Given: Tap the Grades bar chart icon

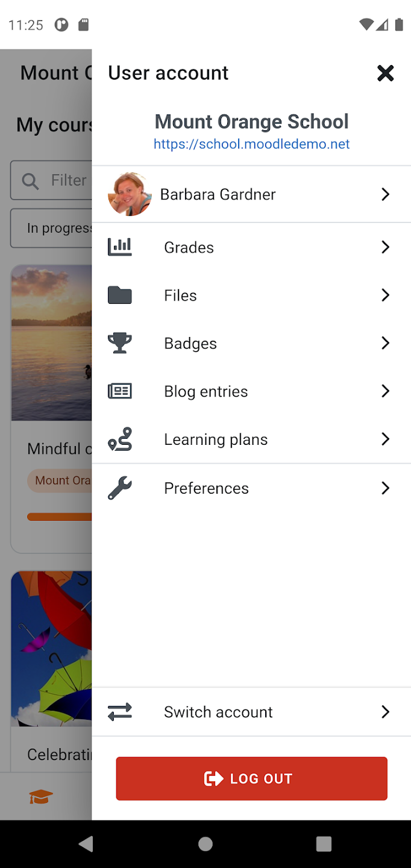Looking at the screenshot, I should (119, 247).
